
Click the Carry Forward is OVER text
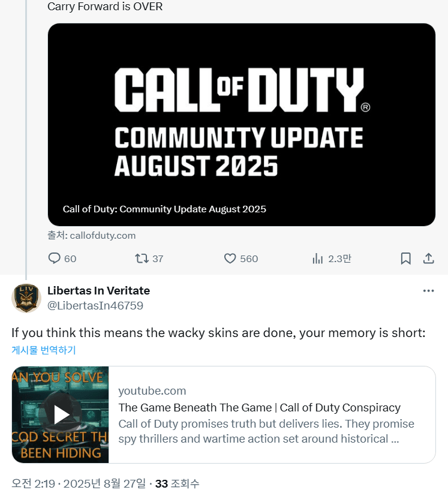coord(105,6)
